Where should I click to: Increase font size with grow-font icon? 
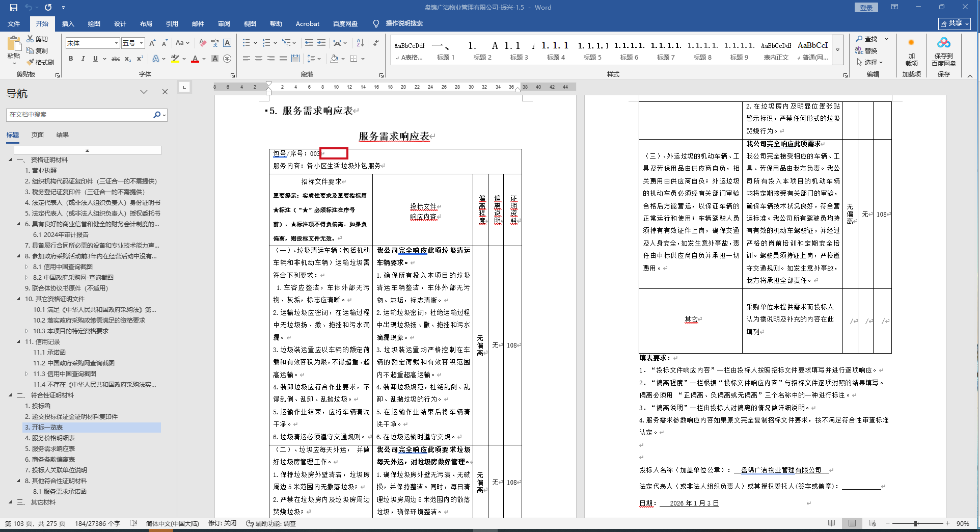152,43
